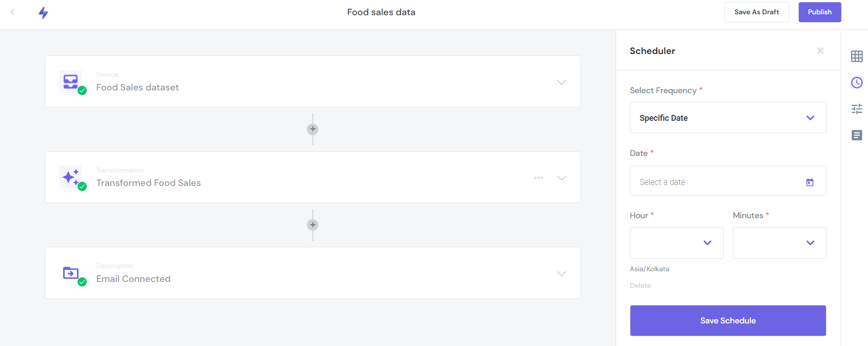Image resolution: width=868 pixels, height=346 pixels.
Task: Expand the Food Sales dataset source card
Action: pyautogui.click(x=561, y=82)
